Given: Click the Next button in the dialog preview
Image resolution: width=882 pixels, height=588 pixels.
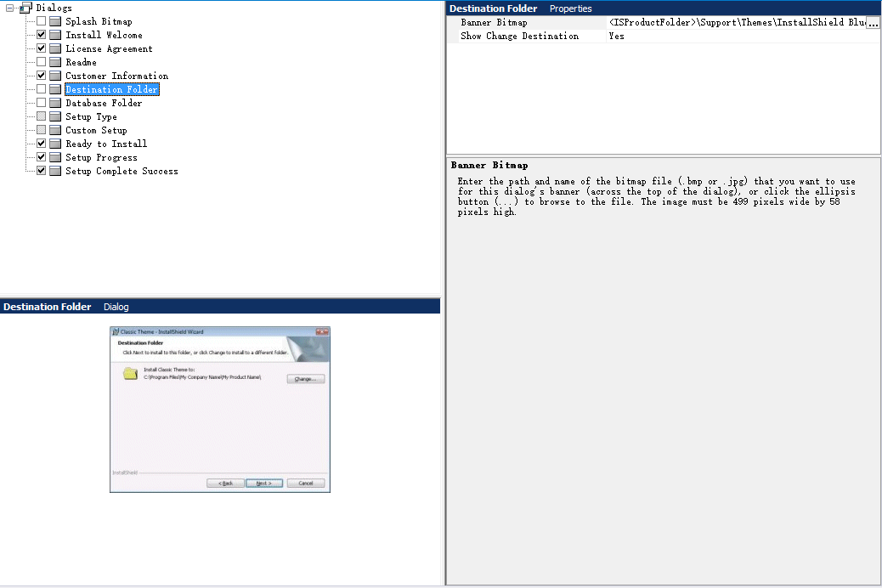Looking at the screenshot, I should tap(263, 483).
